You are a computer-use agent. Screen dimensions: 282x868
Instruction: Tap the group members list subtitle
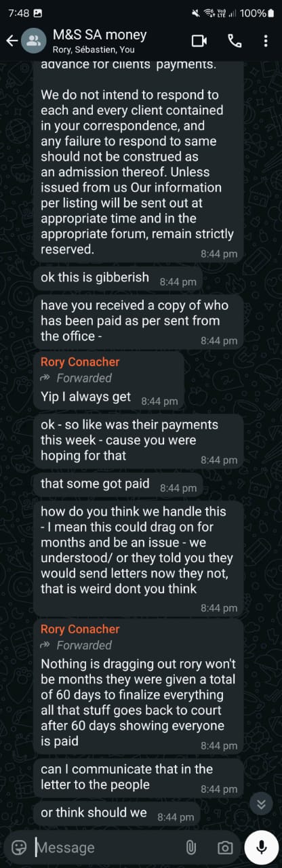tap(94, 50)
